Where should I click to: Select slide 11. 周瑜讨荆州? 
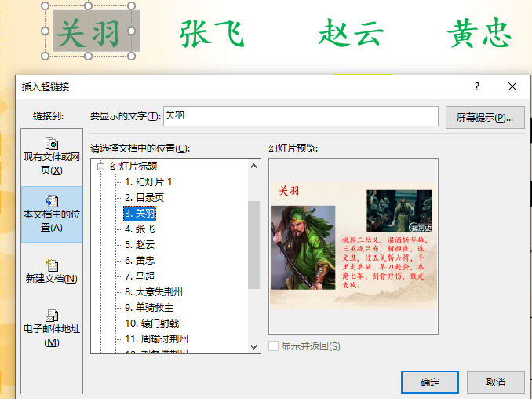156,339
